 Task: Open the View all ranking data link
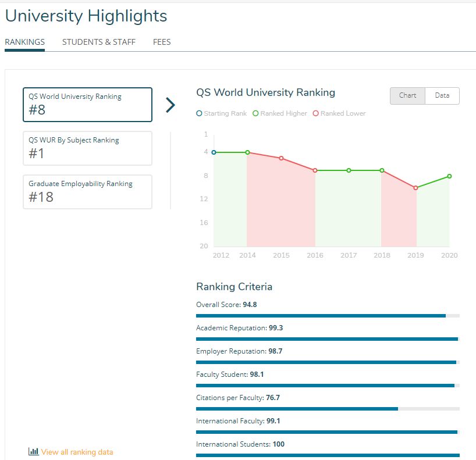click(x=77, y=452)
